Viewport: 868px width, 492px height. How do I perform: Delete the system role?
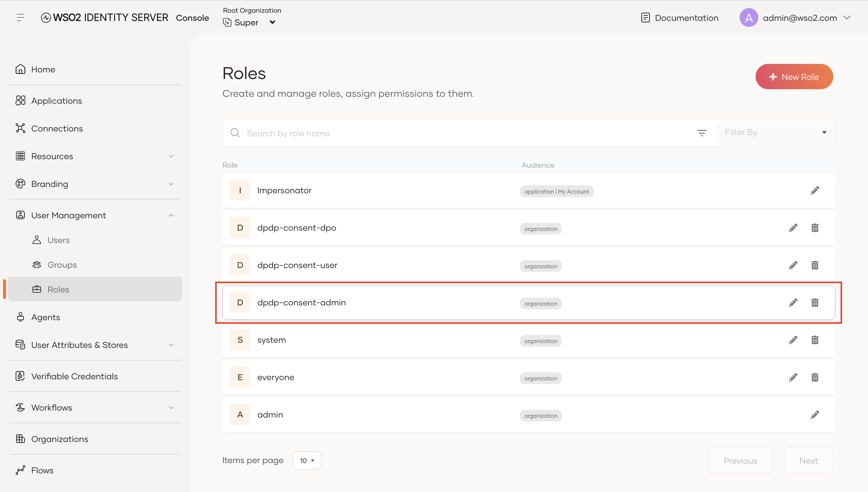(815, 340)
